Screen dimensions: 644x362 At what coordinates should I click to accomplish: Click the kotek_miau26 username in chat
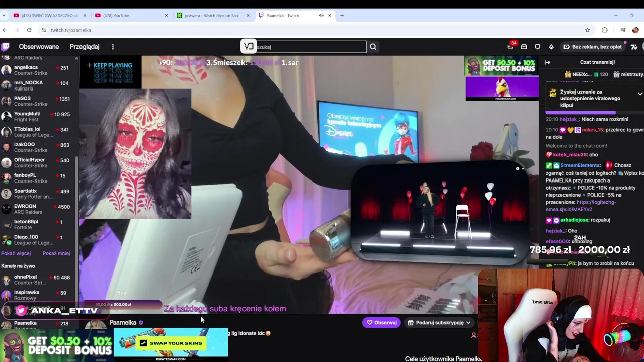coord(570,155)
